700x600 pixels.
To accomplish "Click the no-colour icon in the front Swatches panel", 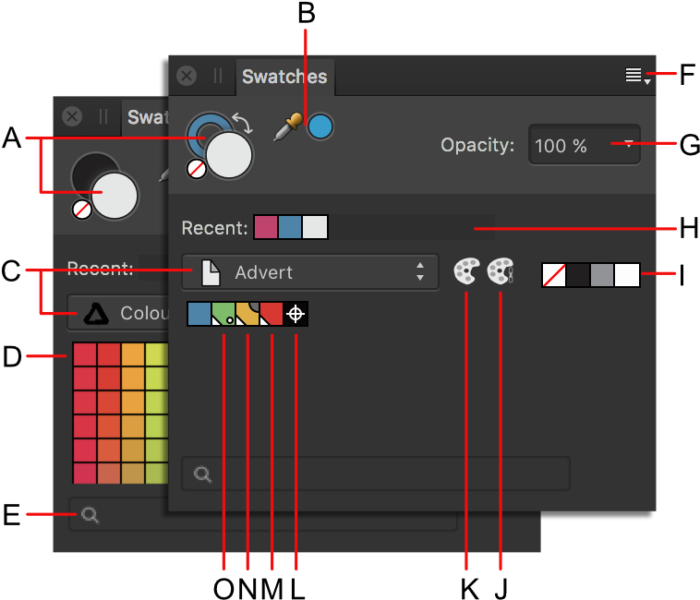I will click(x=196, y=169).
